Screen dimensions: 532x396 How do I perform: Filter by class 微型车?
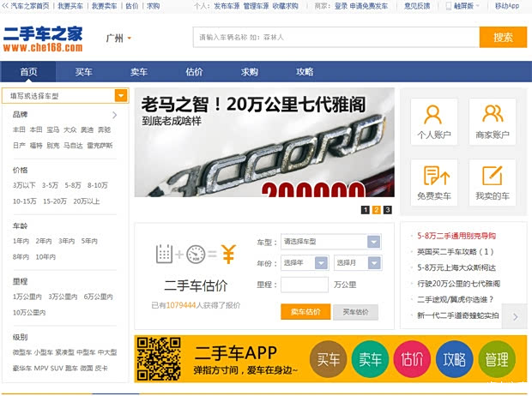click(x=22, y=352)
